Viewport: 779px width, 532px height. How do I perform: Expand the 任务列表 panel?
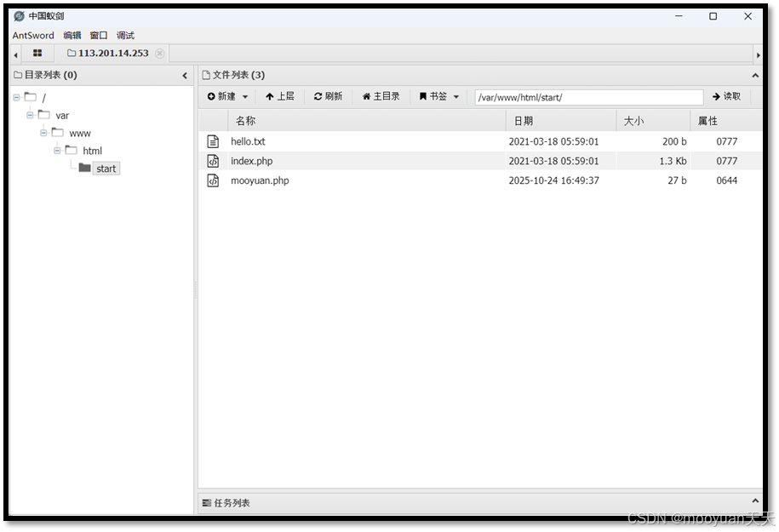pos(755,501)
